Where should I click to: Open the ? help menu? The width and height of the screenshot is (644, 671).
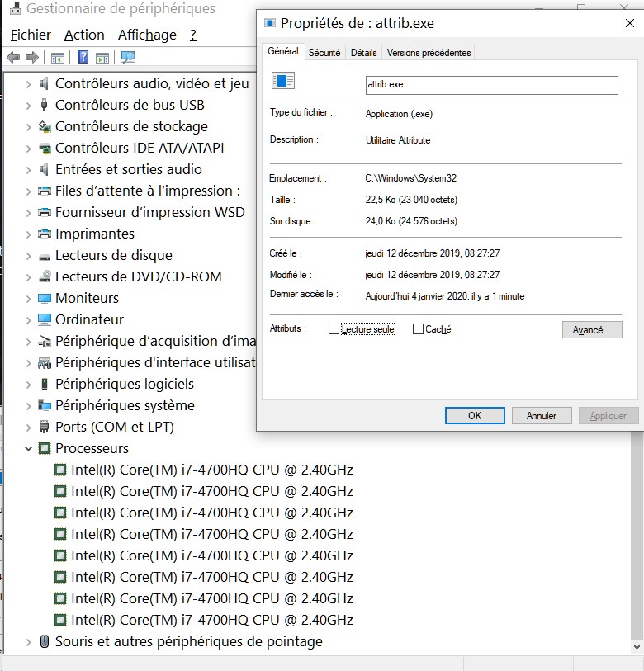193,35
